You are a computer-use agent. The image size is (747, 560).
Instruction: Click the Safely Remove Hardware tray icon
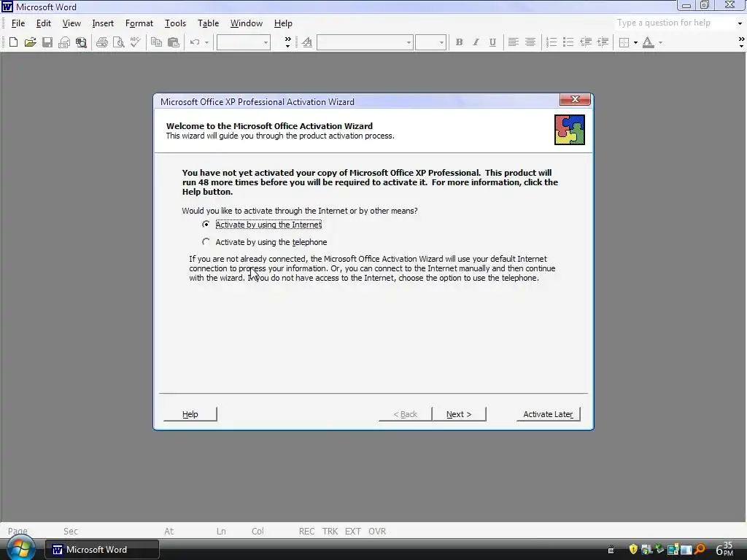click(x=659, y=549)
